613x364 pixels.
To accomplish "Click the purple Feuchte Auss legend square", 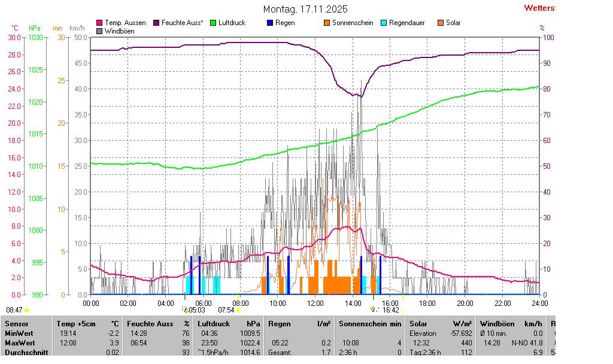I will (157, 23).
